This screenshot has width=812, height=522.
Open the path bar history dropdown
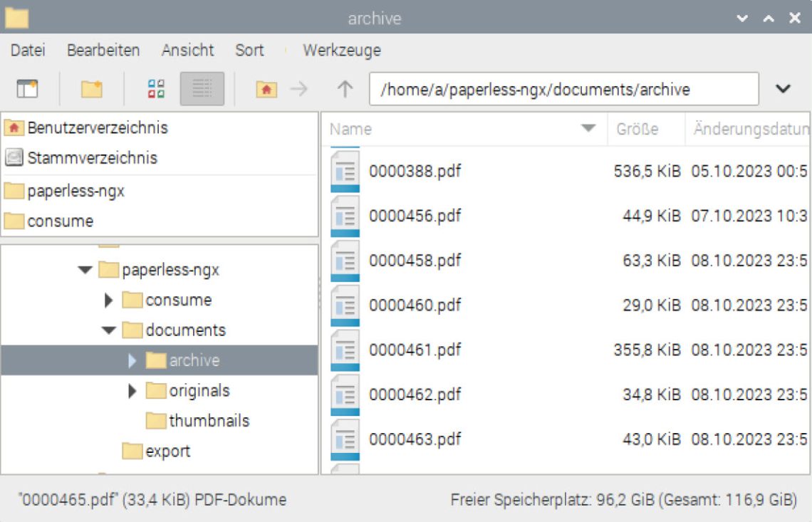(x=783, y=89)
